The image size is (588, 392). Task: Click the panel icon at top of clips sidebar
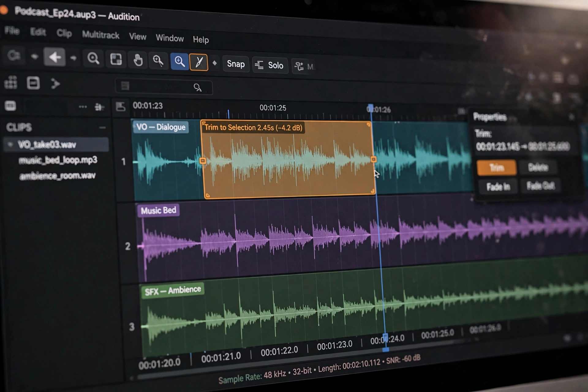click(x=10, y=106)
